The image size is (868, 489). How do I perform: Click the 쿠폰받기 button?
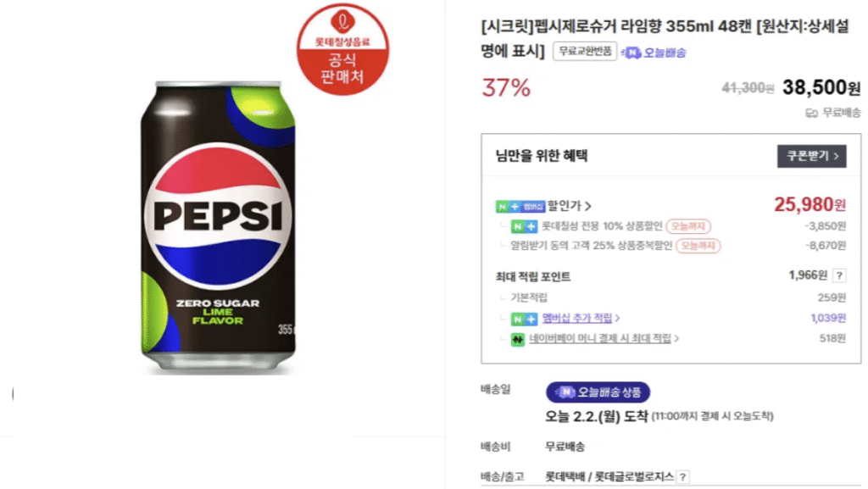[x=811, y=157]
